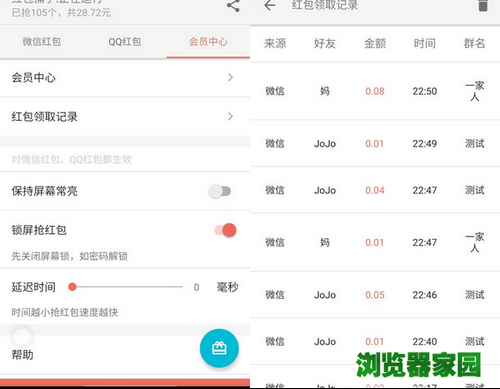Enable the 保持屏幕常亮 switch

pos(220,191)
